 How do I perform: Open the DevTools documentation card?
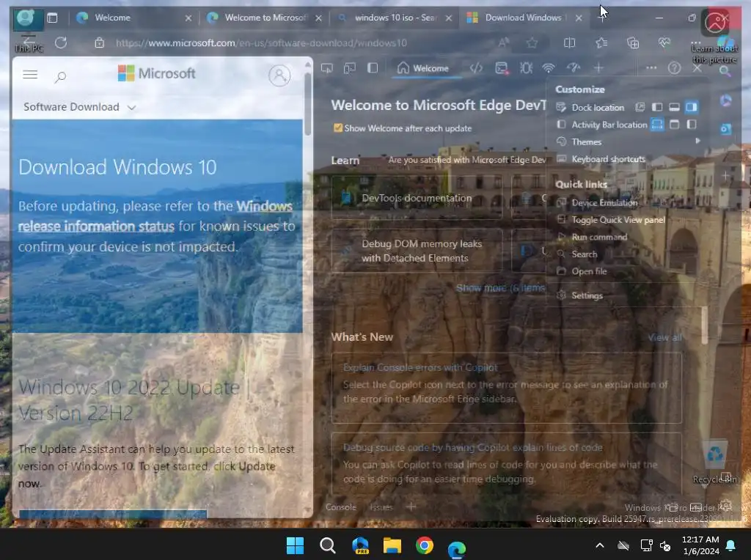[x=417, y=198]
